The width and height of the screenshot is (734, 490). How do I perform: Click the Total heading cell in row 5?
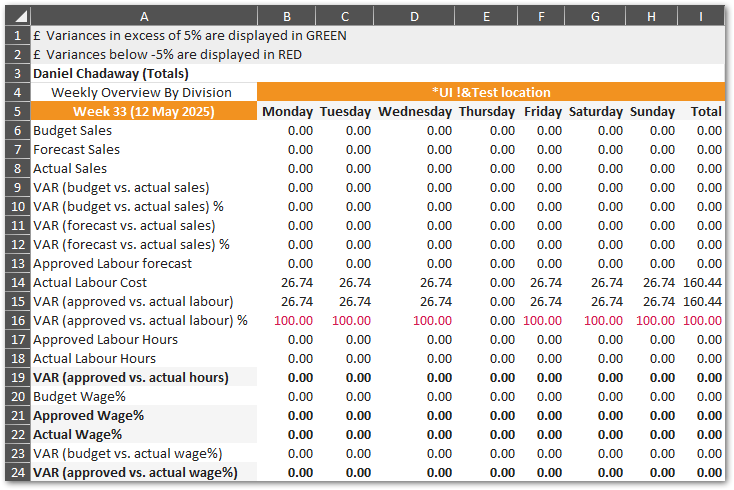(705, 111)
